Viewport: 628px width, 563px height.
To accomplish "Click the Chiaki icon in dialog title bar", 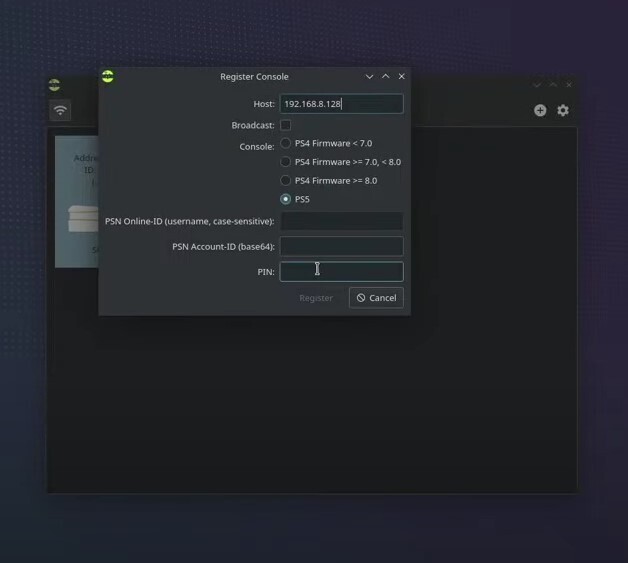I will pyautogui.click(x=108, y=76).
